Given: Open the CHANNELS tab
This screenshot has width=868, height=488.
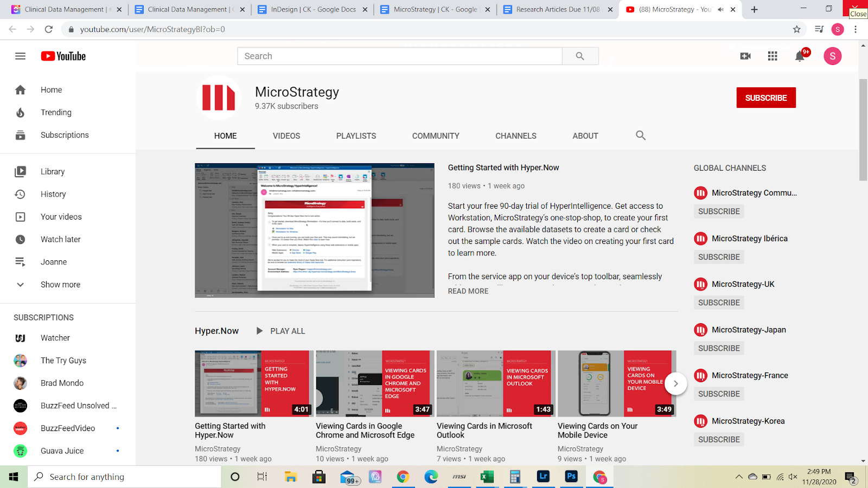Looking at the screenshot, I should [x=516, y=136].
